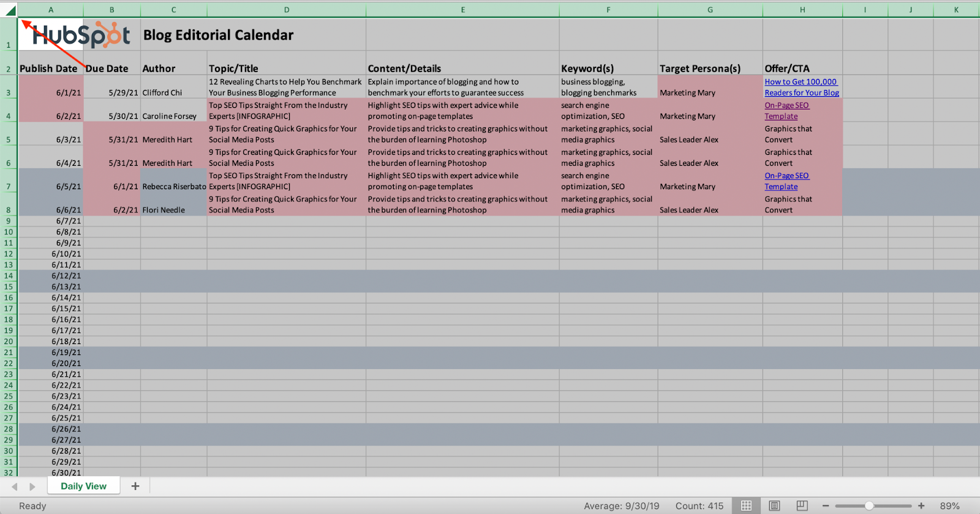This screenshot has height=514, width=980.
Task: Select row 2 header
Action: point(9,63)
